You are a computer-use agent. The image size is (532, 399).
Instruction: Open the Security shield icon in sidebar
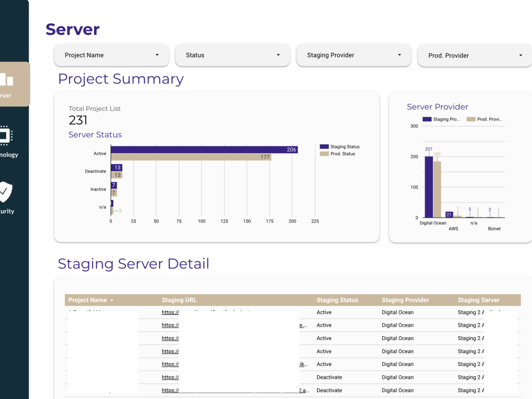(x=6, y=192)
